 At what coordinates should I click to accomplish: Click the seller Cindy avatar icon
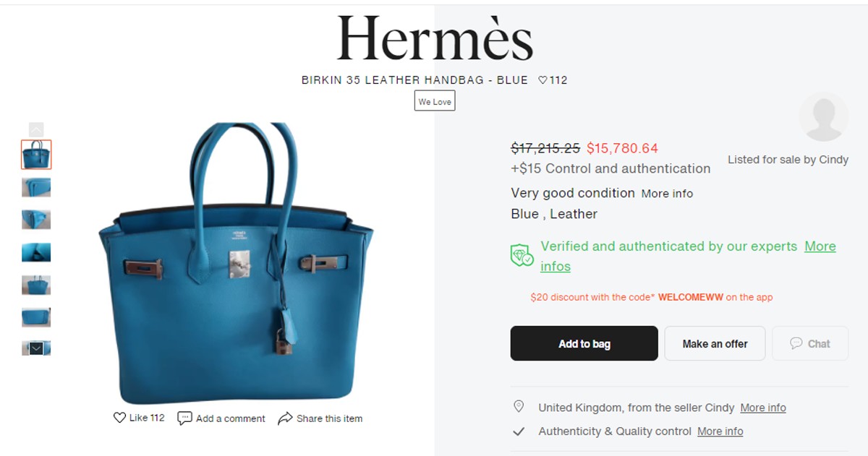click(x=824, y=117)
